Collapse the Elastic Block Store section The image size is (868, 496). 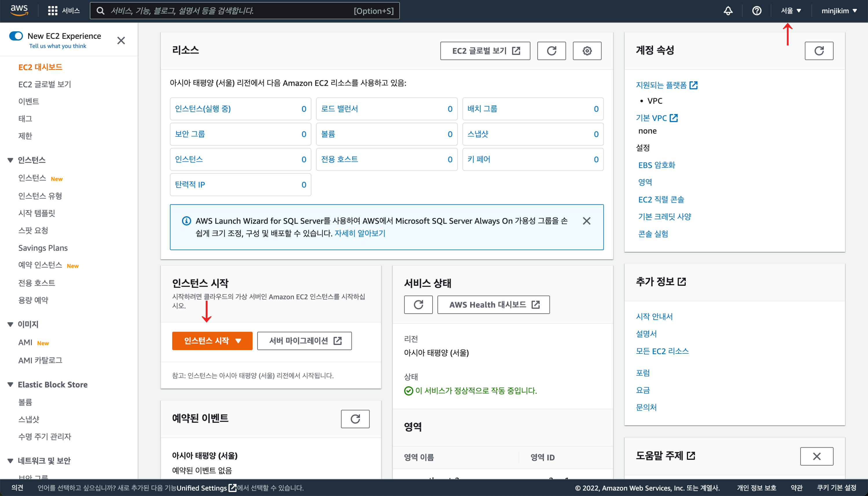point(10,385)
